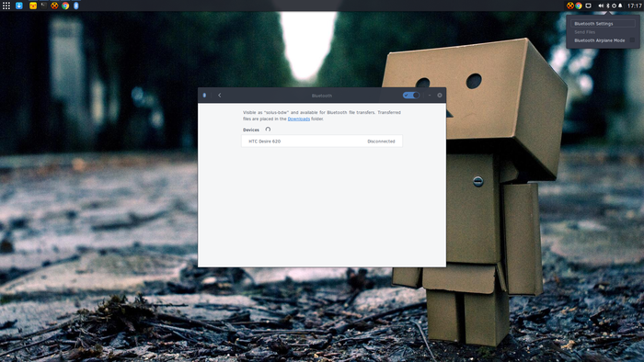Viewport: 644px width, 362px height.
Task: Click the network status tray icon
Action: click(614, 6)
